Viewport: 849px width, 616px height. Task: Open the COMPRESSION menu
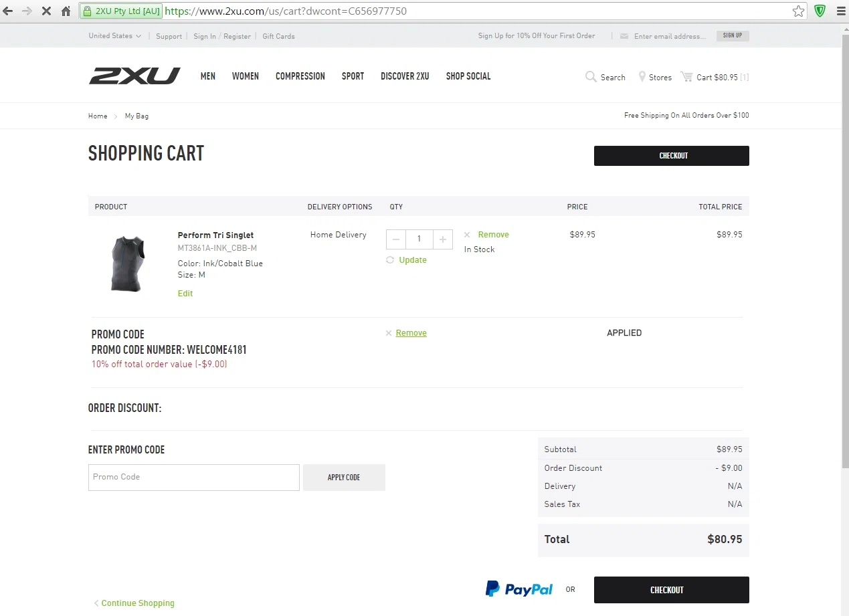[x=300, y=76]
